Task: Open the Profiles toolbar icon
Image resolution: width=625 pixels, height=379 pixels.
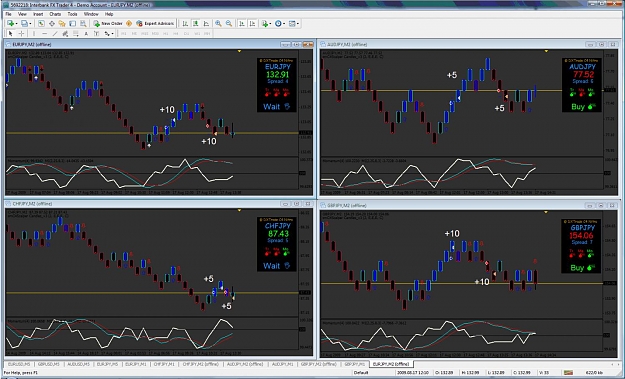Action: click(24, 24)
